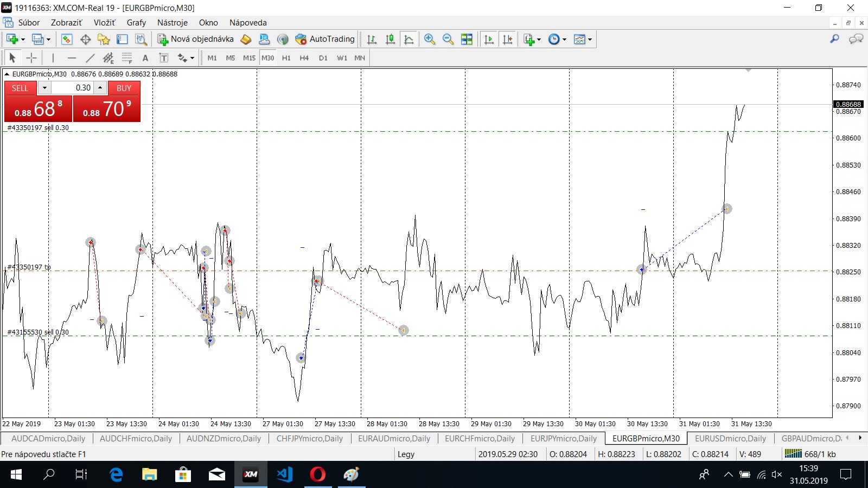Click the trade volume 0.30 field
The height and width of the screenshot is (488, 868).
(73, 88)
